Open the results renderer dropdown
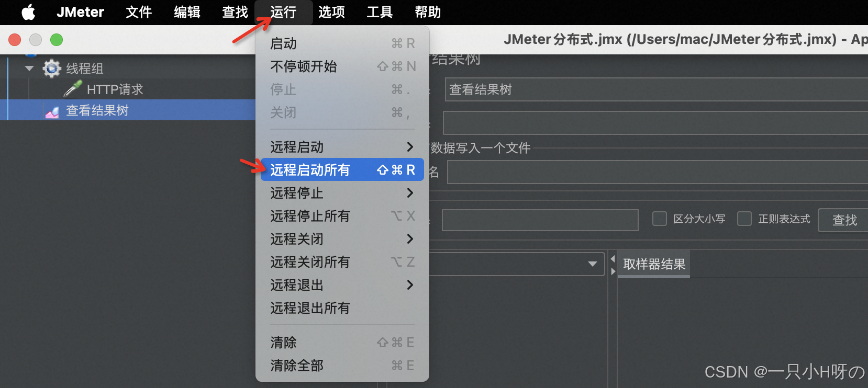Image resolution: width=868 pixels, height=388 pixels. tap(593, 264)
